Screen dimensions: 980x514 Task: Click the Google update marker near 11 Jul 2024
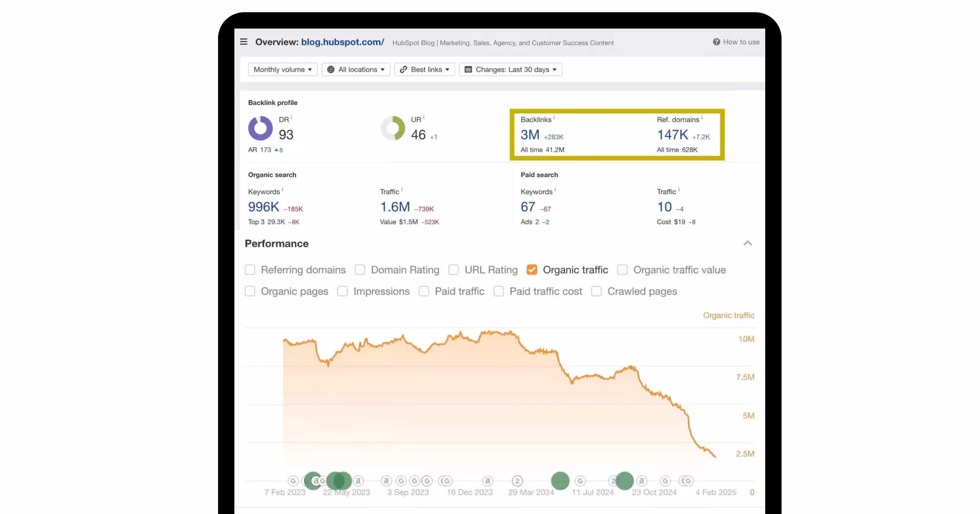pos(580,481)
